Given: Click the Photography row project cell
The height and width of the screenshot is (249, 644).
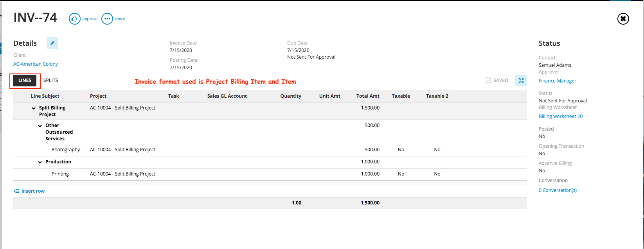Looking at the screenshot, I should click(x=122, y=150).
